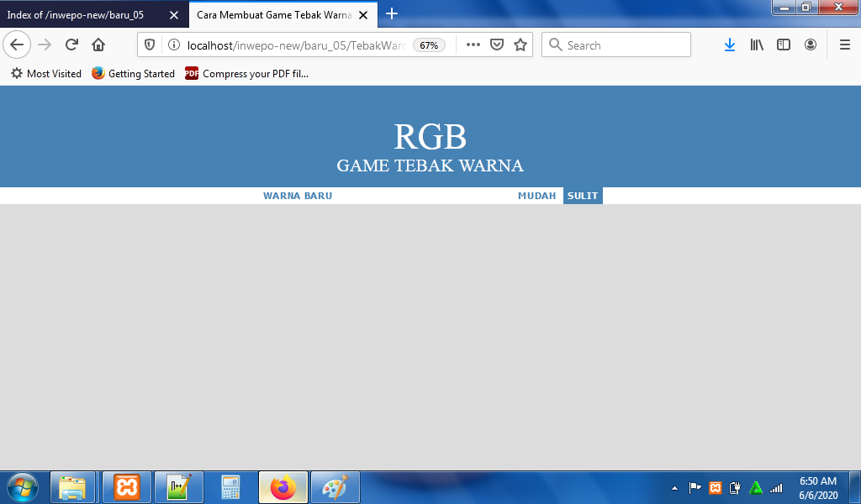Switch to Firefox taskbar button

point(283,487)
